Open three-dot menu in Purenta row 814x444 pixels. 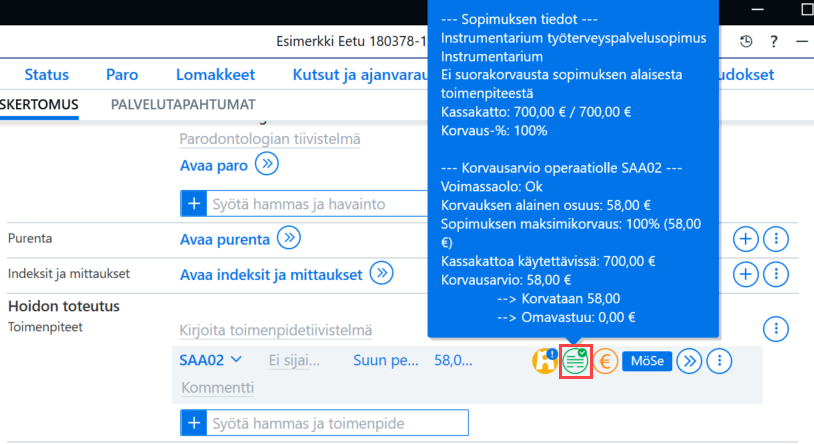776,239
